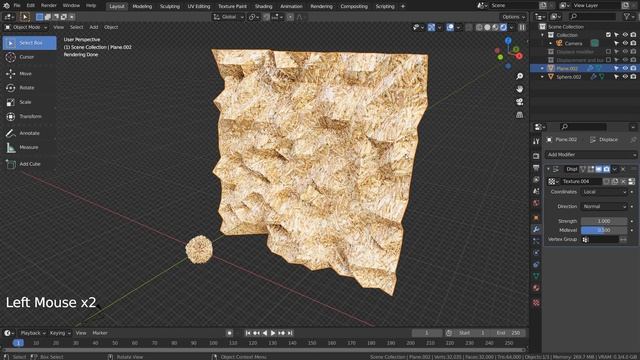Toggle Displace modifier edit mode display
Image resolution: width=640 pixels, height=360 pixels.
pyautogui.click(x=591, y=169)
